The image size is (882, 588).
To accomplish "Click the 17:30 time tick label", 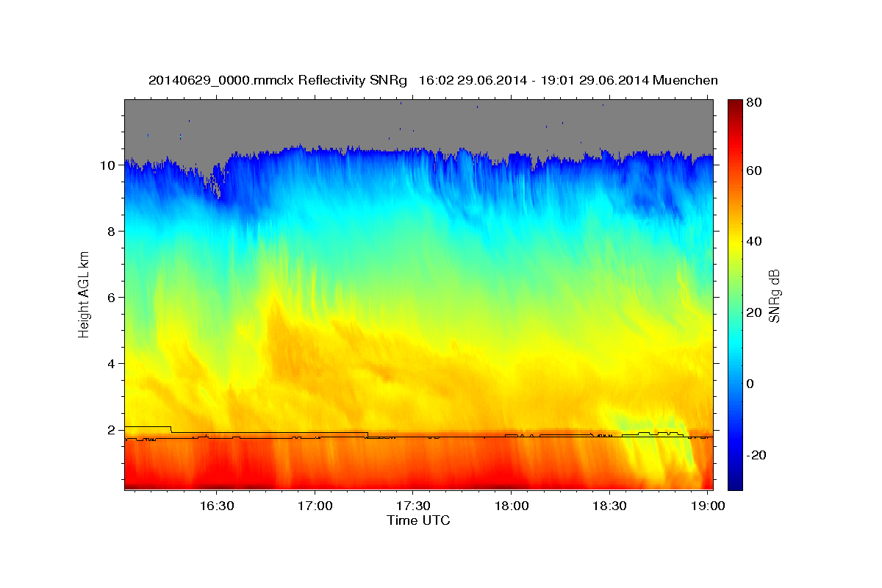I will pyautogui.click(x=413, y=506).
